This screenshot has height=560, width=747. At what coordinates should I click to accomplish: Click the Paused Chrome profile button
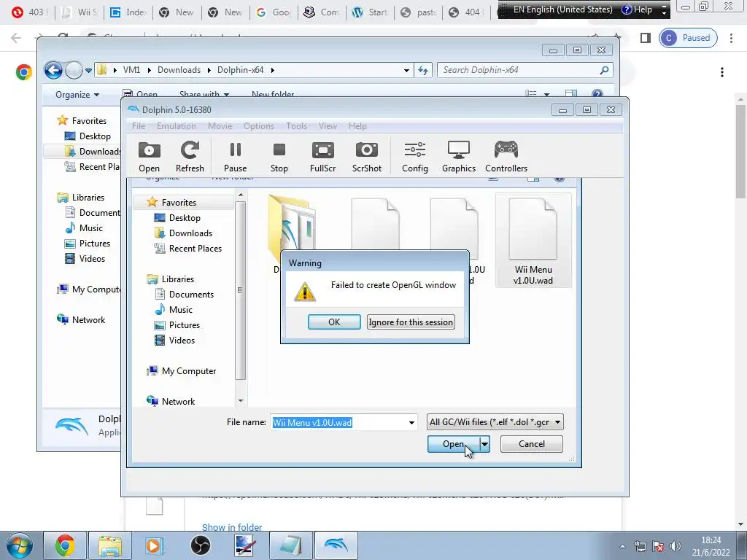688,38
